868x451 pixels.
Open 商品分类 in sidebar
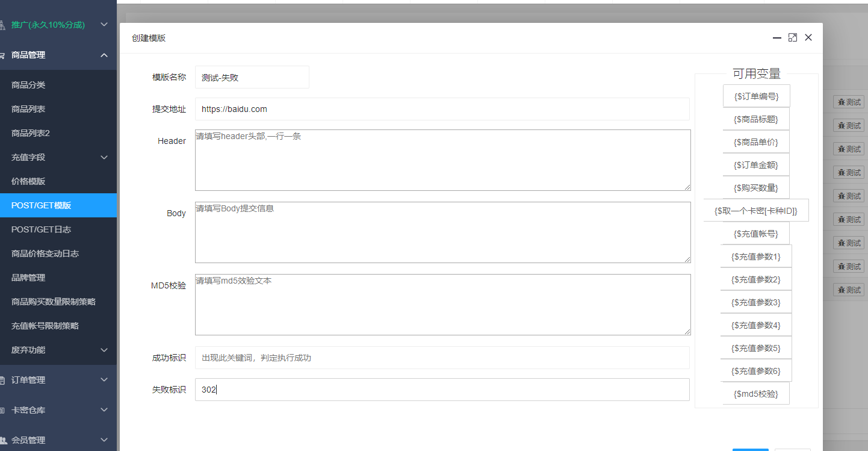tap(58, 85)
